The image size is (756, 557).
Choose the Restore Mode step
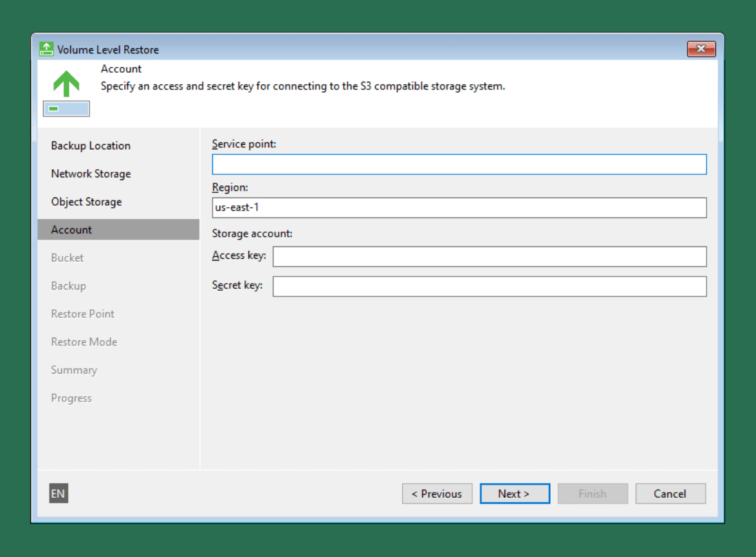[84, 342]
